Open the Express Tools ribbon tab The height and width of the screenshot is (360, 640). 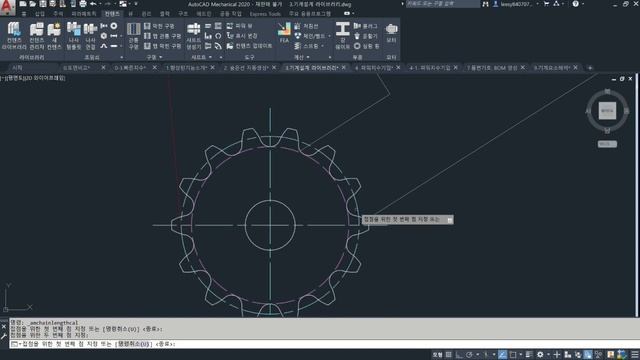265,14
